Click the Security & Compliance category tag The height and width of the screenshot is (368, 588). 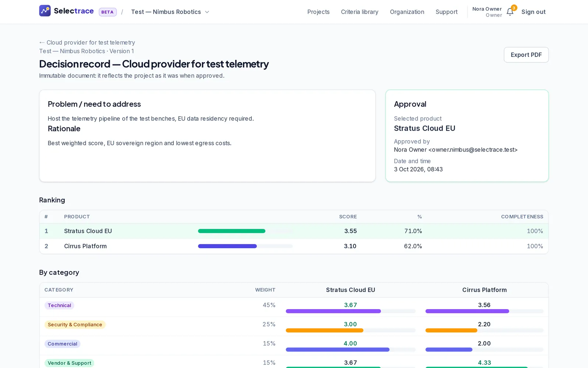[75, 325]
